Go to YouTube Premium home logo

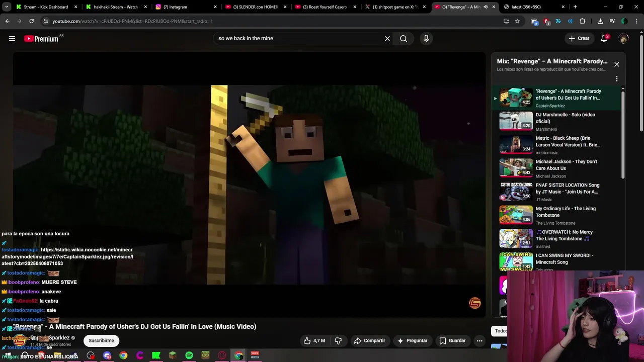click(42, 39)
